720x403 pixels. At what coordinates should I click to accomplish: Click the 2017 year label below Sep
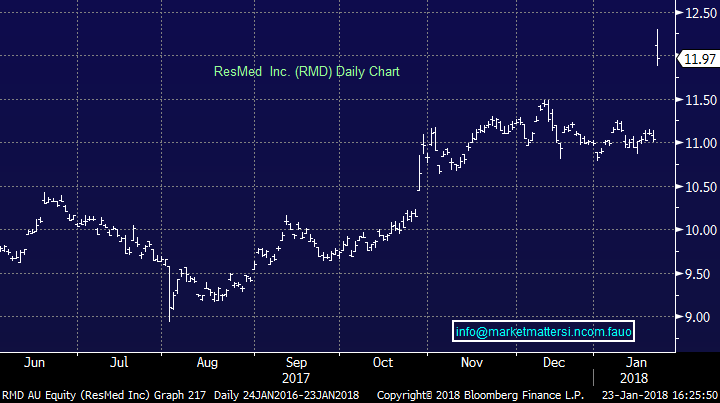point(295,377)
